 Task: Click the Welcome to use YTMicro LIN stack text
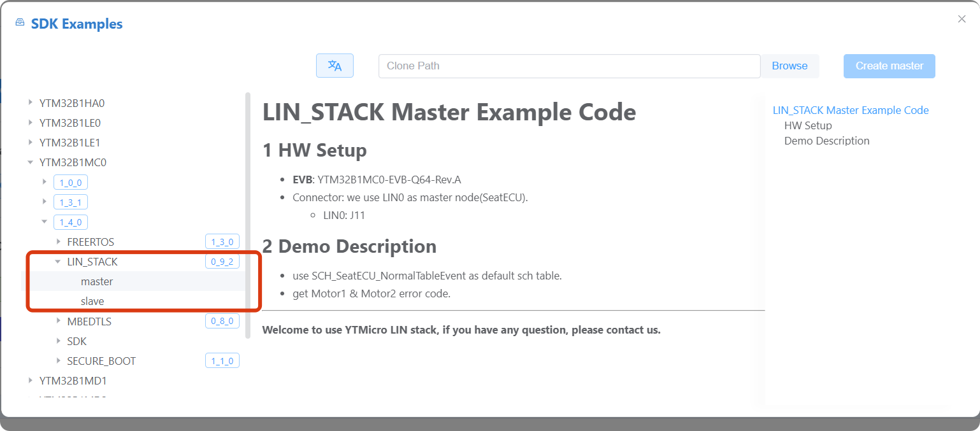[461, 330]
